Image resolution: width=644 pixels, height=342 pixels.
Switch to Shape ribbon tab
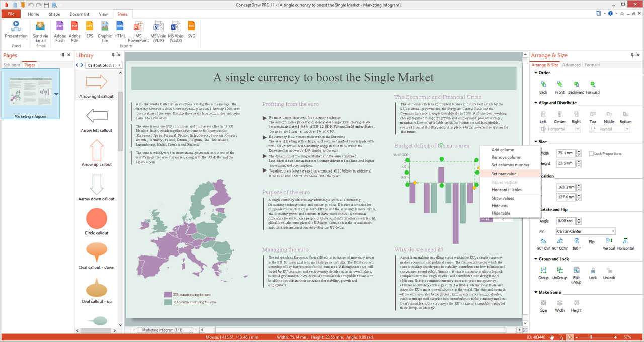pyautogui.click(x=54, y=14)
